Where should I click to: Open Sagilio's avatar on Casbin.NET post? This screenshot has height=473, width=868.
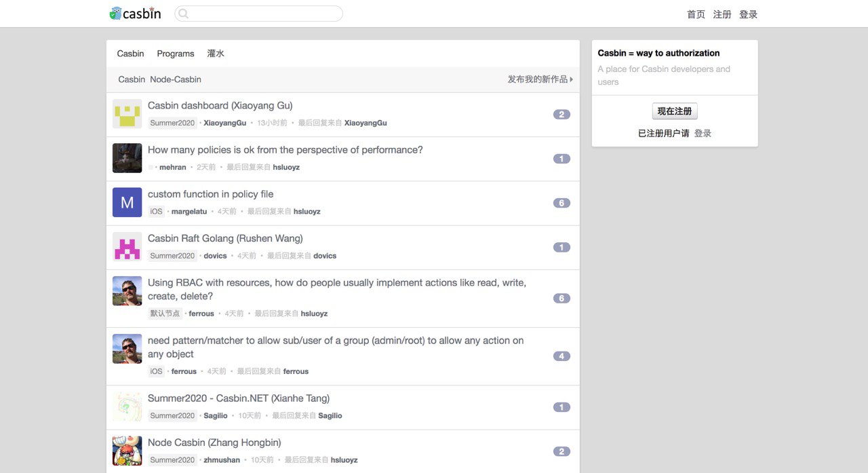click(x=127, y=406)
